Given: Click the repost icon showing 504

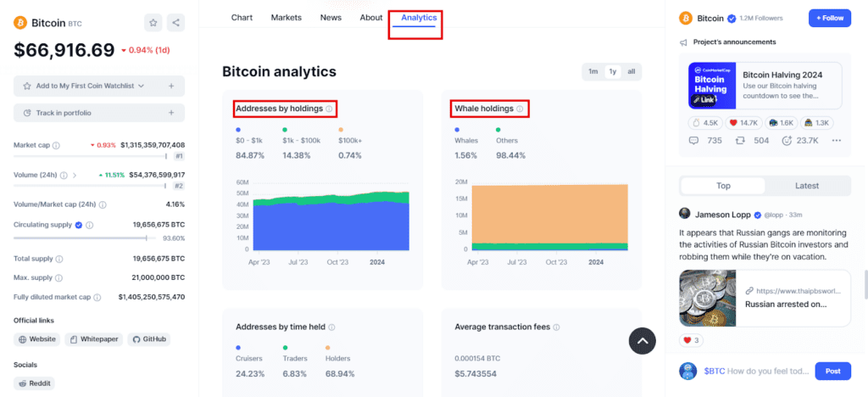Looking at the screenshot, I should pos(741,141).
